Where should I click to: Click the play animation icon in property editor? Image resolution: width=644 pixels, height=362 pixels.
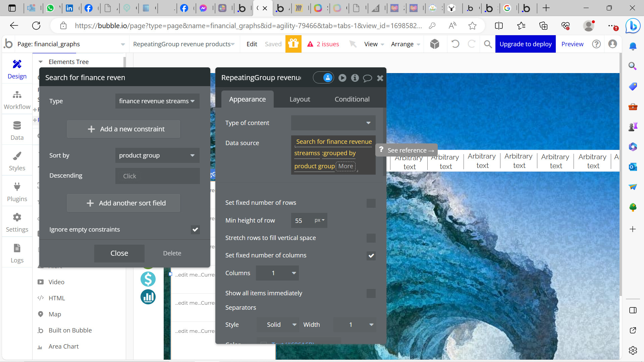[342, 78]
